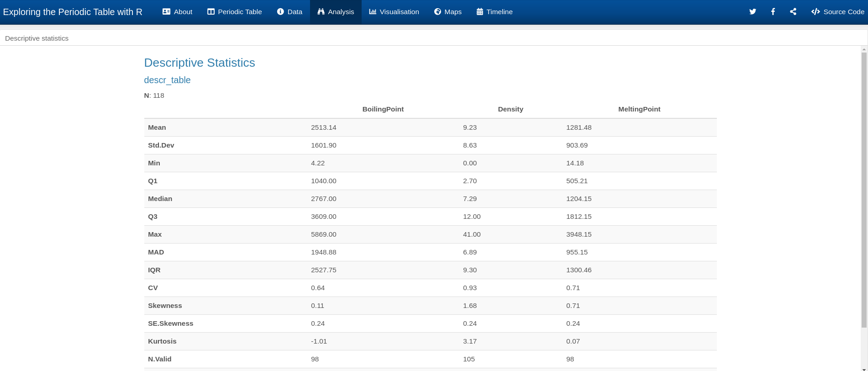Click the MeltingPoint column header
Screen dimensions: 868x371
pos(639,109)
